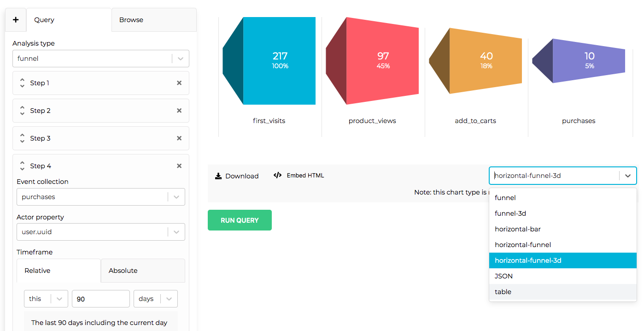The image size is (644, 331).
Task: Select the 'JSON' chart type option
Action: [x=503, y=276]
